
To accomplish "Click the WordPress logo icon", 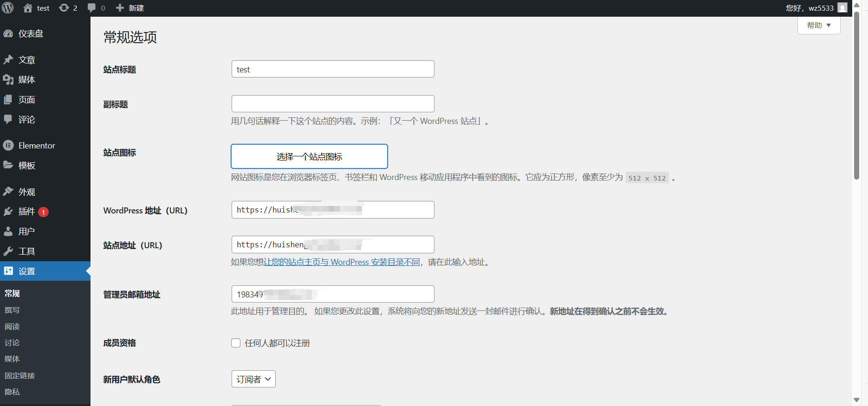I will [x=8, y=8].
